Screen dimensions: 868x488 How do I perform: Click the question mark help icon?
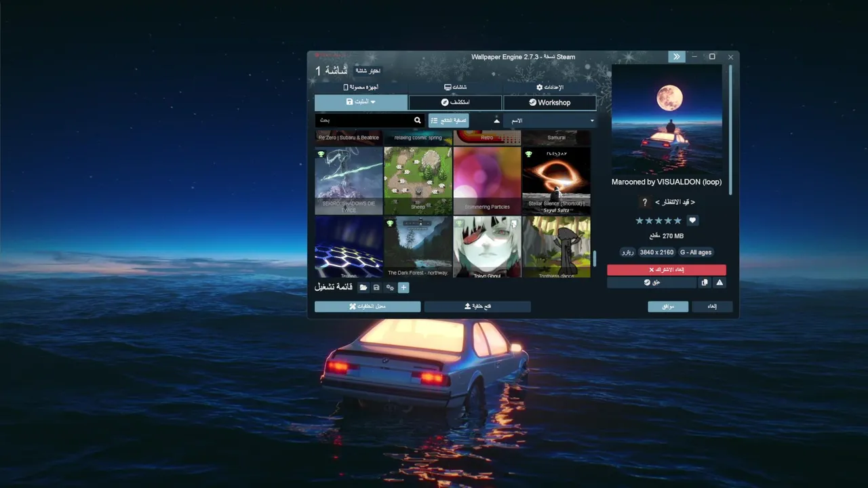point(645,202)
